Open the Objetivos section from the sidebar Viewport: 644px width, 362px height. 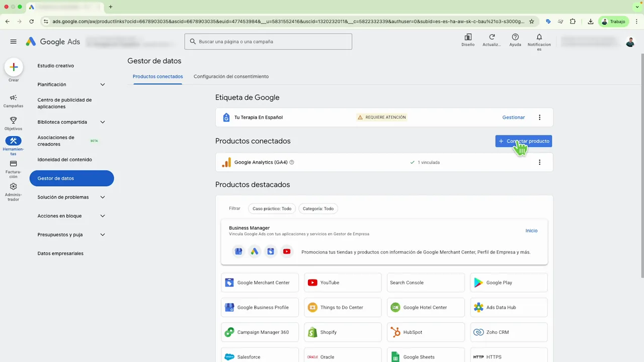[x=13, y=121]
